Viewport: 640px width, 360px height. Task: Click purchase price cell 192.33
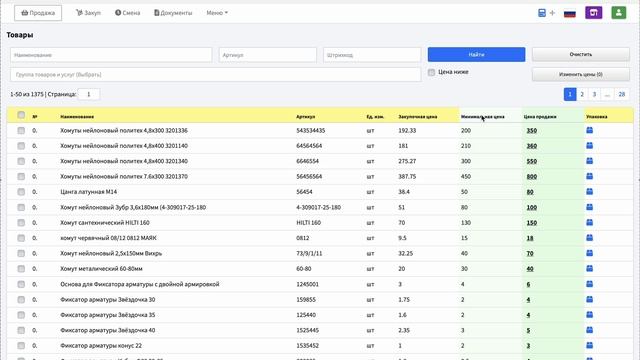pyautogui.click(x=407, y=131)
